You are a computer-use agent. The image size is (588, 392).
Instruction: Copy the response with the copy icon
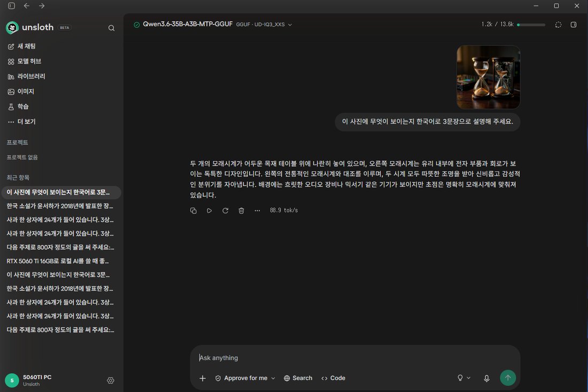click(x=193, y=210)
